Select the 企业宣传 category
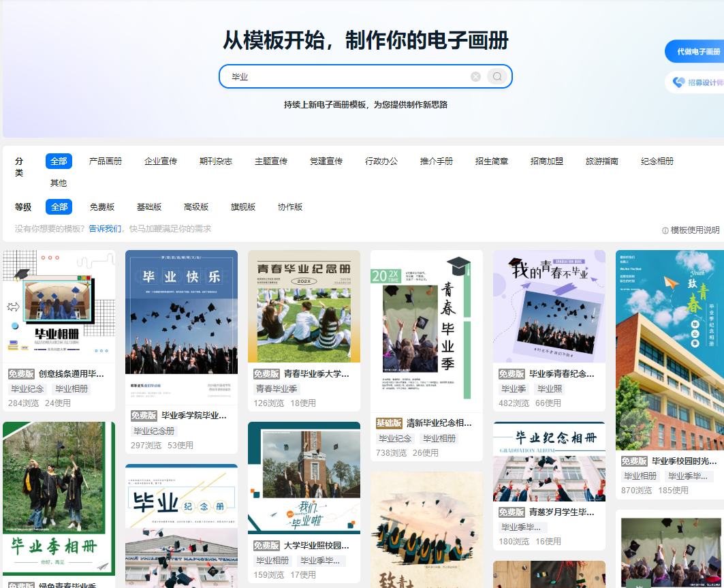The width and height of the screenshot is (724, 588). click(x=161, y=161)
